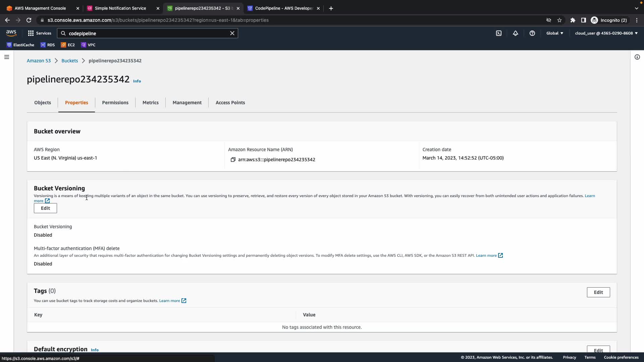Viewport: 644px width, 362px height.
Task: Click the AWS logo home icon
Action: (11, 33)
